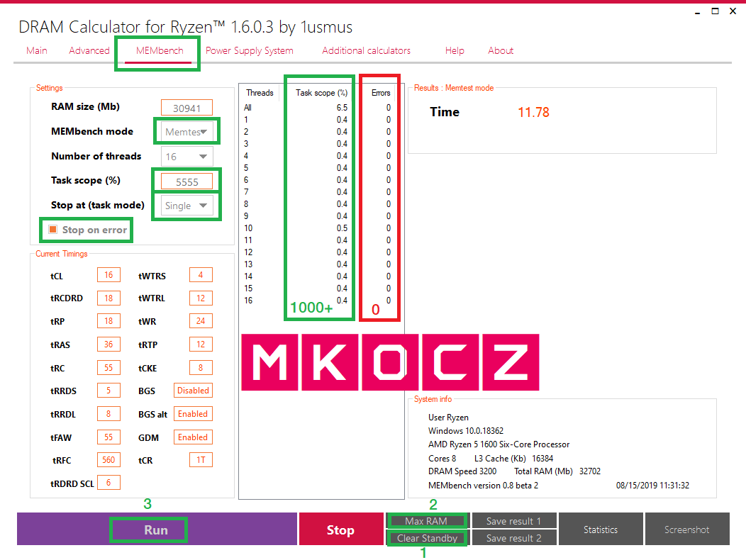The width and height of the screenshot is (746, 560).
Task: Minimize the DRAM Calculator window
Action: [x=698, y=11]
